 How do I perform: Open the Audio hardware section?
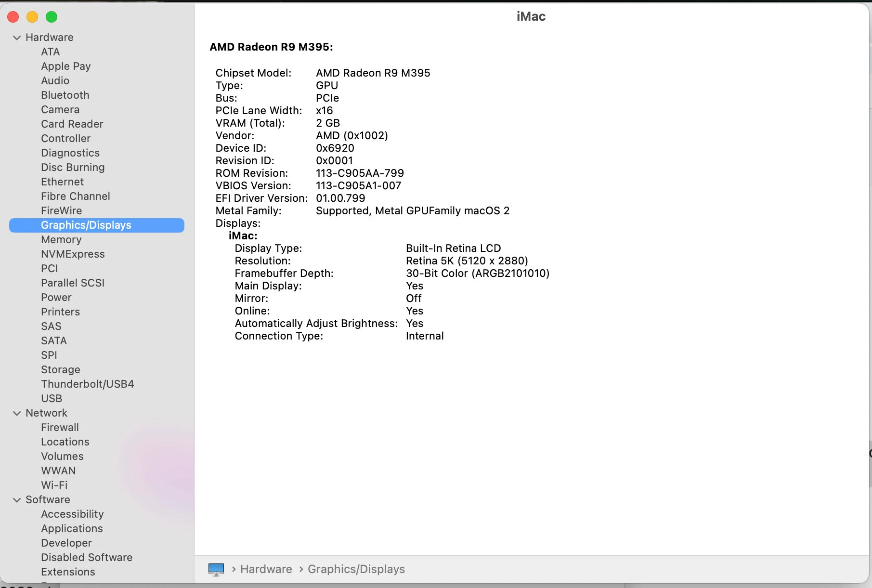click(55, 80)
